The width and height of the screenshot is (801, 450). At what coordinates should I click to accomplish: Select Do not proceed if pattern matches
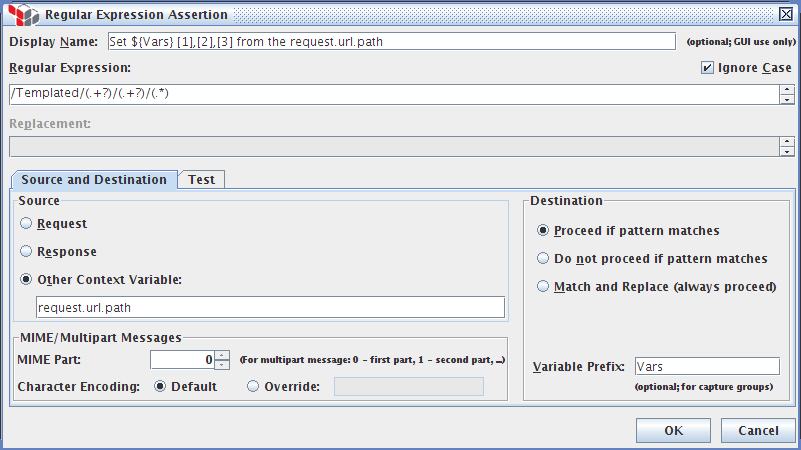(543, 258)
